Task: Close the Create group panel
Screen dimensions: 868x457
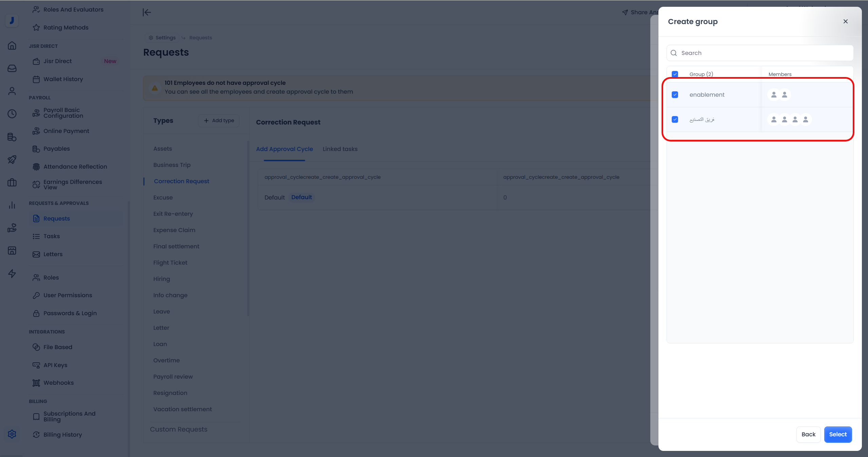Action: pyautogui.click(x=845, y=21)
